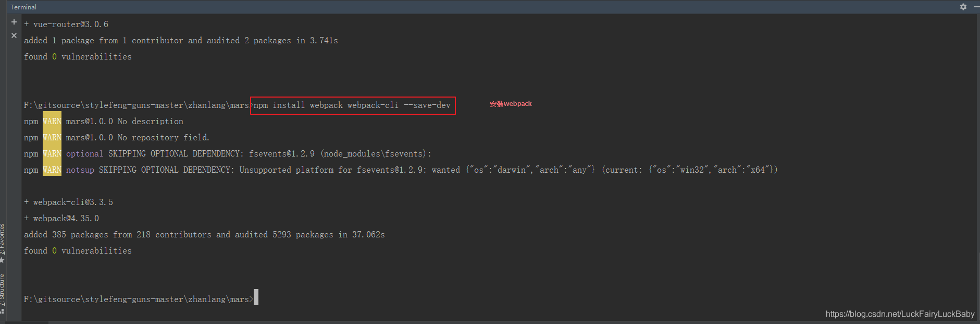The height and width of the screenshot is (324, 980).
Task: Click the 'notsup SKIPPING OPTIONAL DEPENDENCY: Unsupported platform' line
Action: pos(401,170)
